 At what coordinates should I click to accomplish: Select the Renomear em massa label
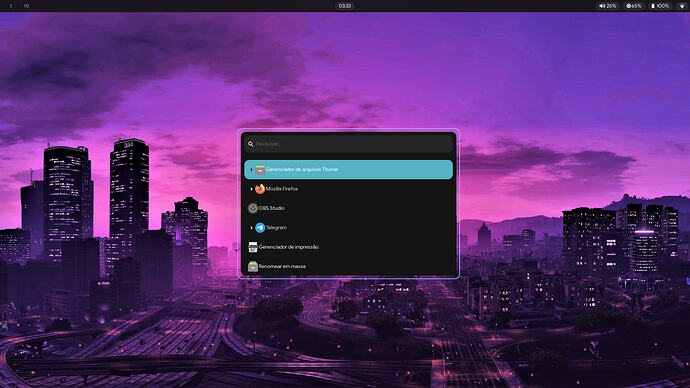(282, 266)
